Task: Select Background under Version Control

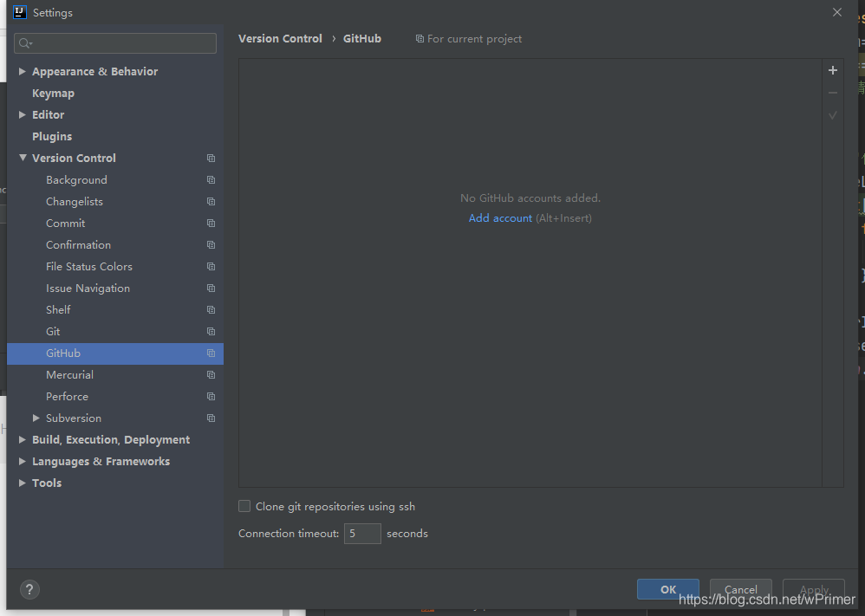Action: [76, 180]
